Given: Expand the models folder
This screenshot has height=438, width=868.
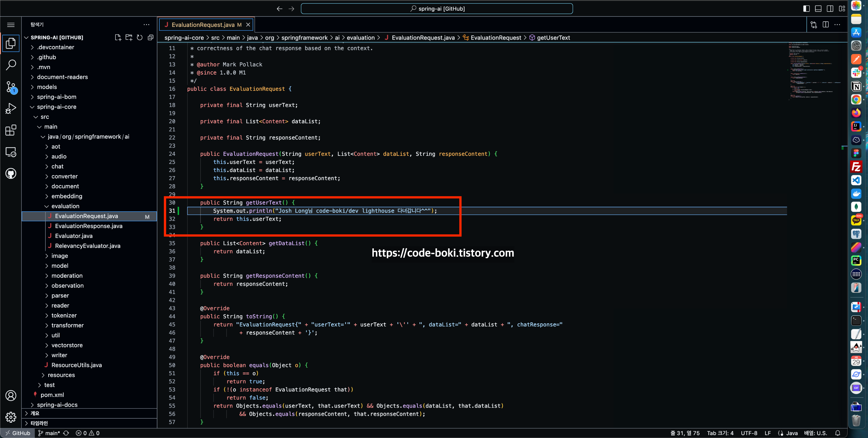Looking at the screenshot, I should tap(47, 87).
